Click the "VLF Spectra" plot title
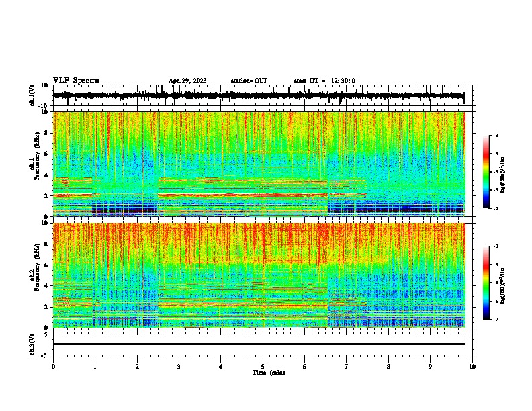The height and width of the screenshot is (411, 532). point(76,81)
